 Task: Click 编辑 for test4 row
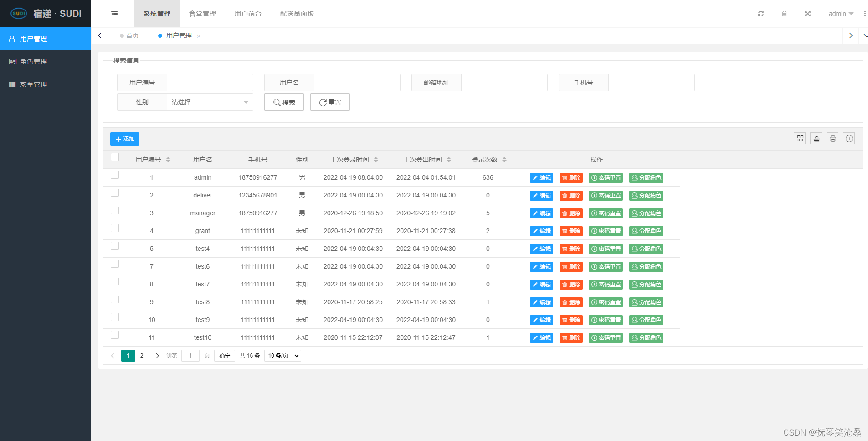click(x=541, y=249)
